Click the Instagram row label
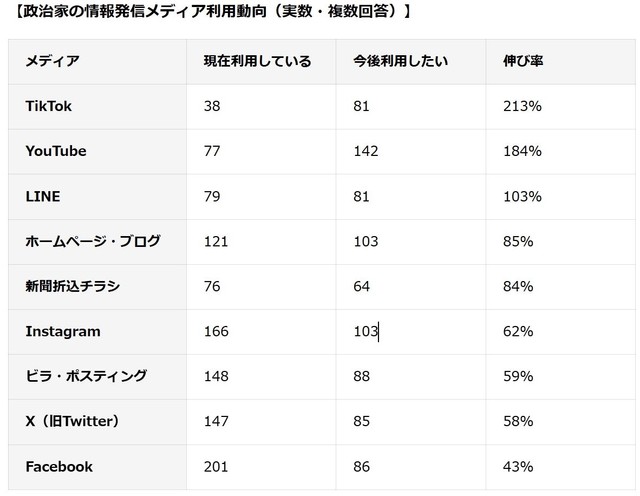This screenshot has height=496, width=640. [63, 331]
